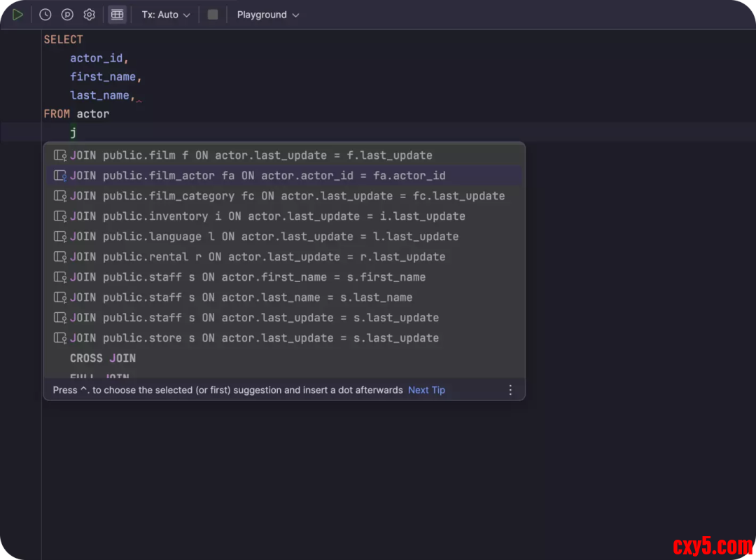
Task: Toggle the In-Editor Results table icon
Action: [117, 15]
